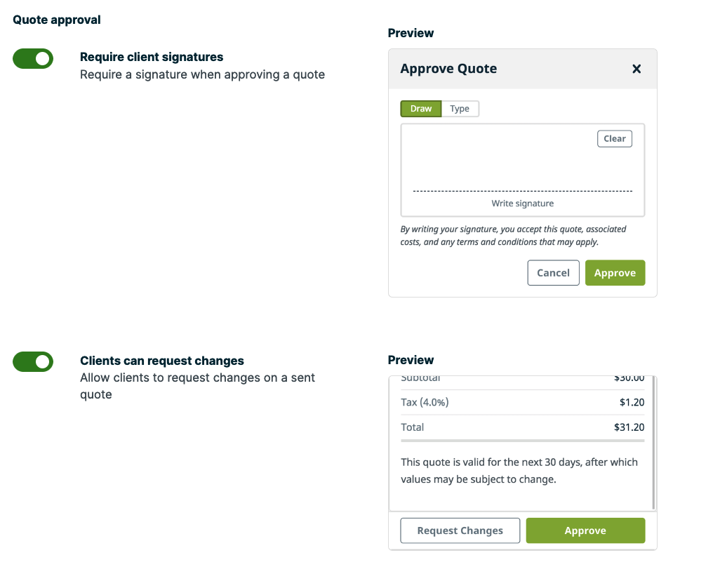The image size is (720, 588).
Task: Click the Clients can request changes label
Action: pos(162,361)
